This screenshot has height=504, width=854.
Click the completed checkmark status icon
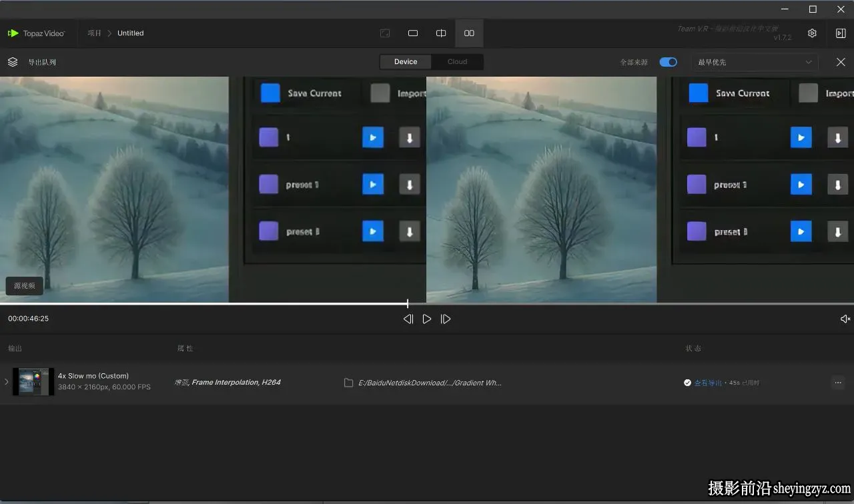pyautogui.click(x=687, y=383)
